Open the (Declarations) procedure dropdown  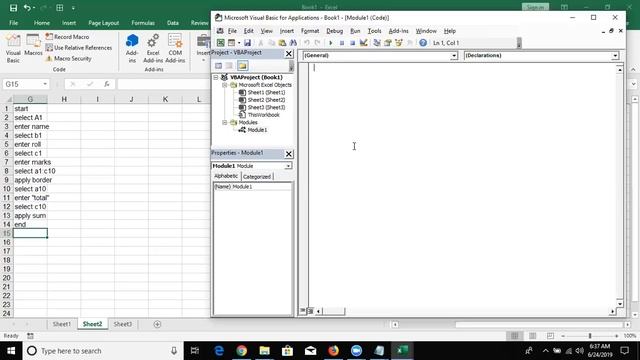tap(615, 56)
